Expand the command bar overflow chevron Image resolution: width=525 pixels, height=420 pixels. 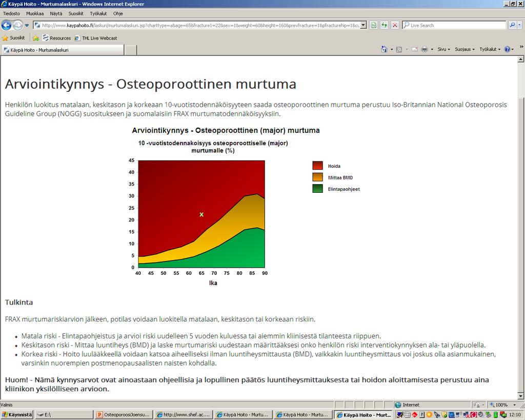pos(521,47)
